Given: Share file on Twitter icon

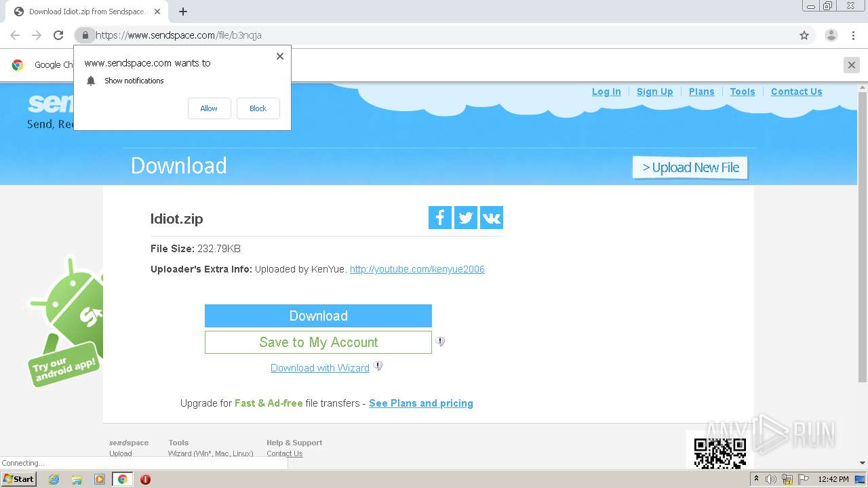Looking at the screenshot, I should click(x=466, y=218).
